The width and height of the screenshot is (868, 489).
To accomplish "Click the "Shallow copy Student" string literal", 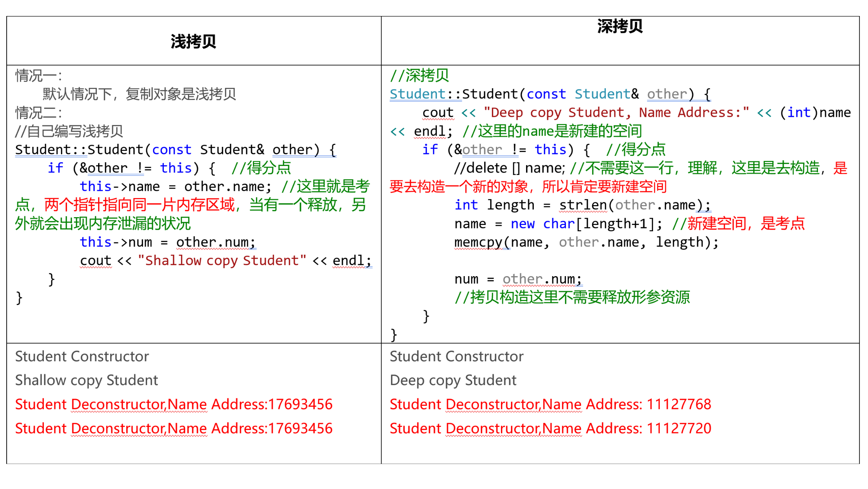I will (x=222, y=261).
